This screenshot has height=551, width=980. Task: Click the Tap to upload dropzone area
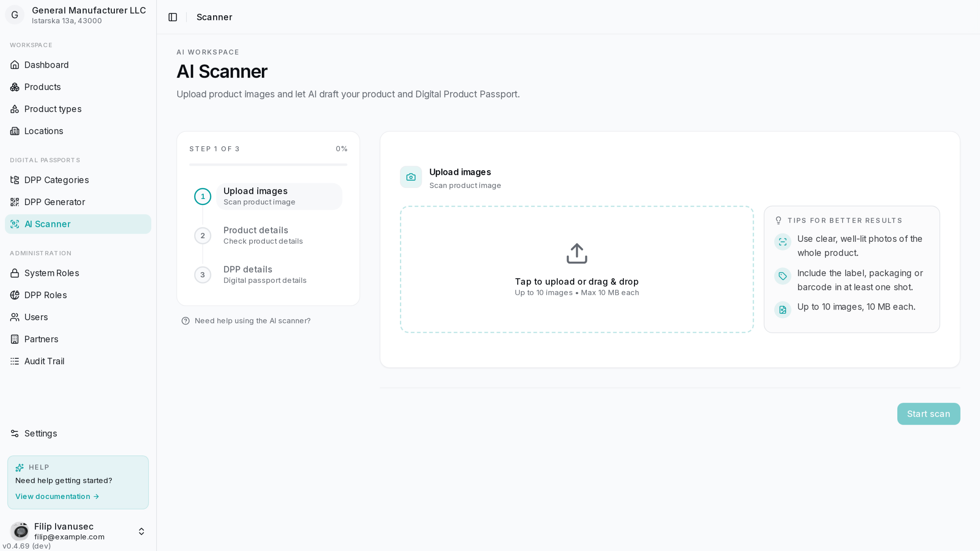(577, 269)
